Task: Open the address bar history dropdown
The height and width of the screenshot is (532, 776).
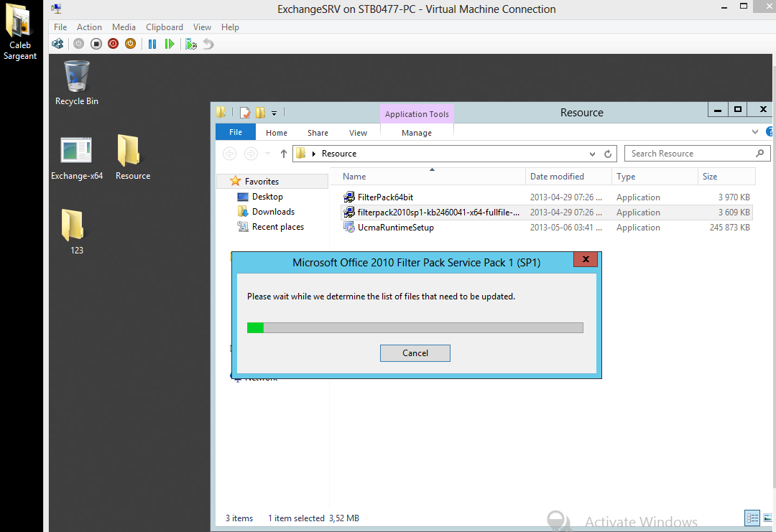Action: coord(592,154)
